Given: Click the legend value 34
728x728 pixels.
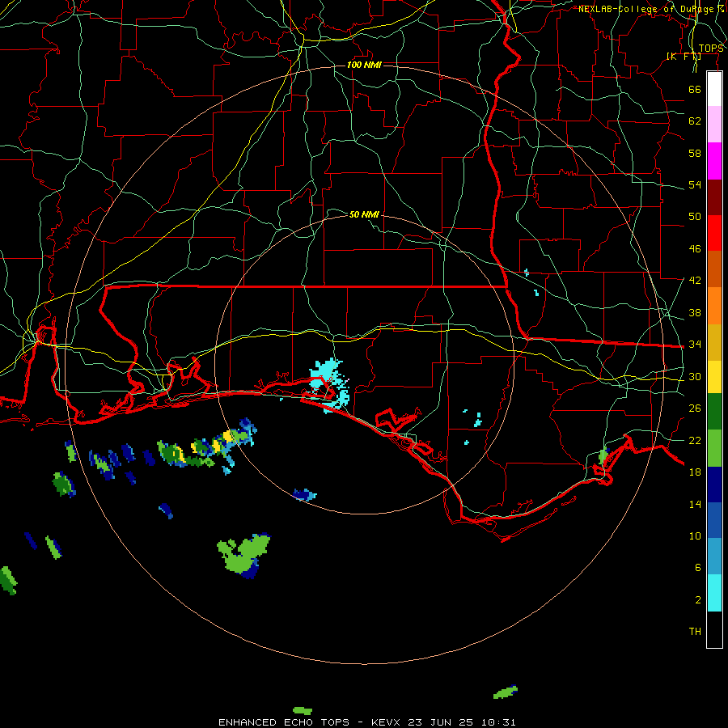Looking at the screenshot, I should point(695,344).
